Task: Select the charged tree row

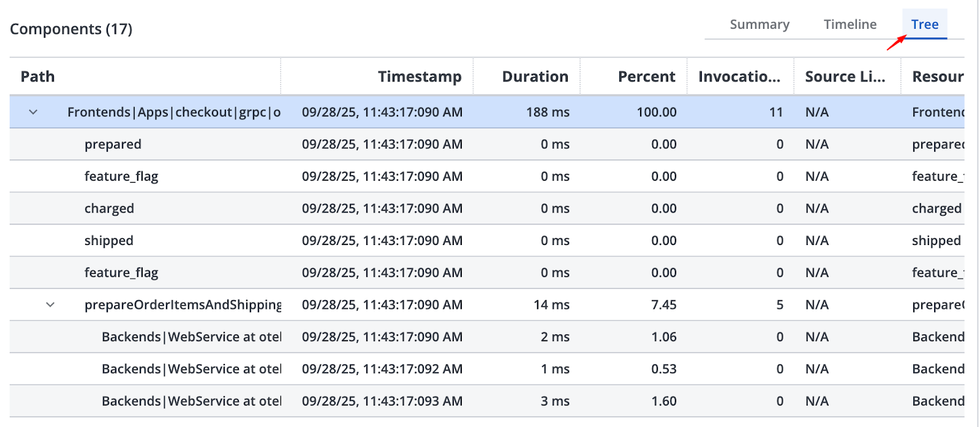Action: (x=110, y=209)
